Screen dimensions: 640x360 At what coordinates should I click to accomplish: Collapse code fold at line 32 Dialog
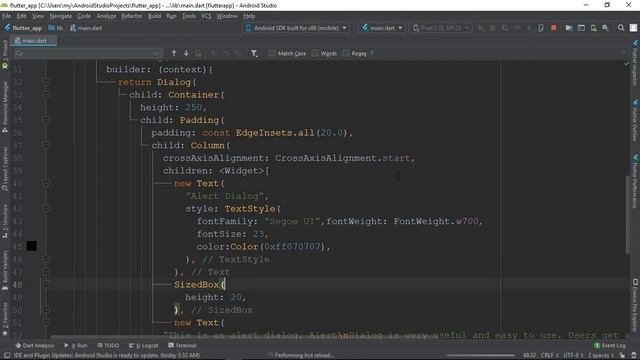pos(46,82)
